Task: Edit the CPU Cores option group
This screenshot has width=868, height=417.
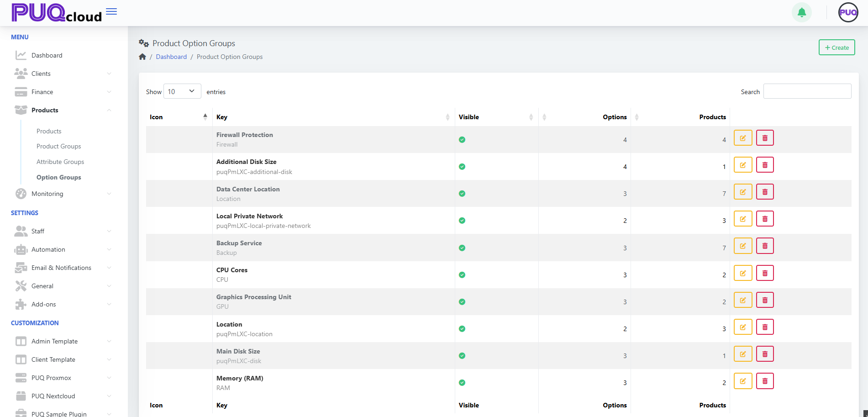Action: point(743,273)
